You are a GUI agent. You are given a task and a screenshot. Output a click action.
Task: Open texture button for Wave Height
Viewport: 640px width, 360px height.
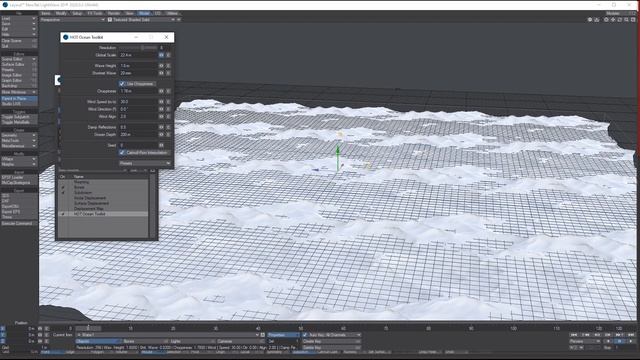click(168, 65)
